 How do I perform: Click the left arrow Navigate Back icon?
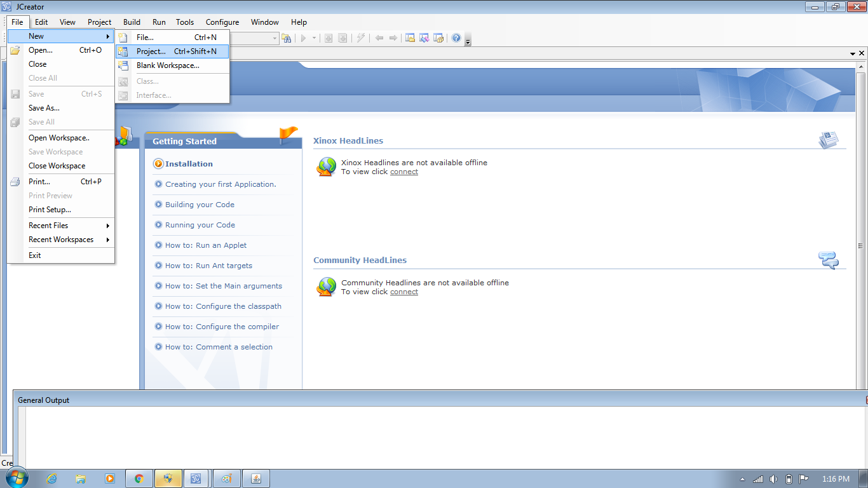[x=379, y=38]
